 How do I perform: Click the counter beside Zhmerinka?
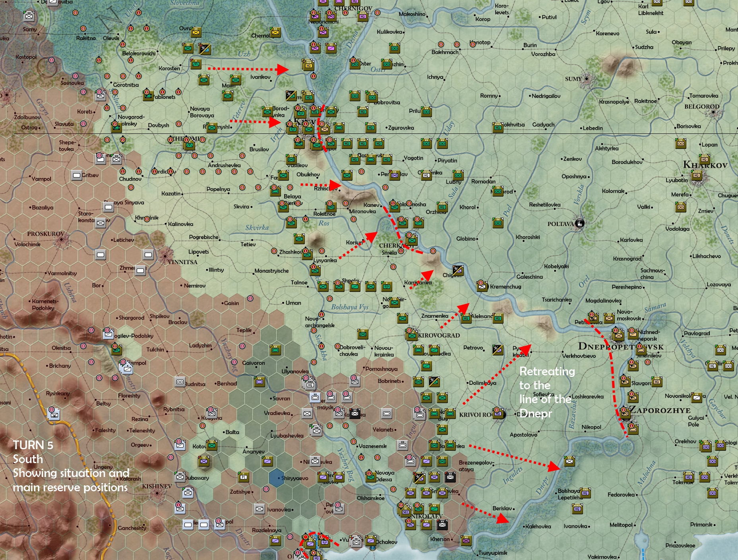[x=140, y=270]
